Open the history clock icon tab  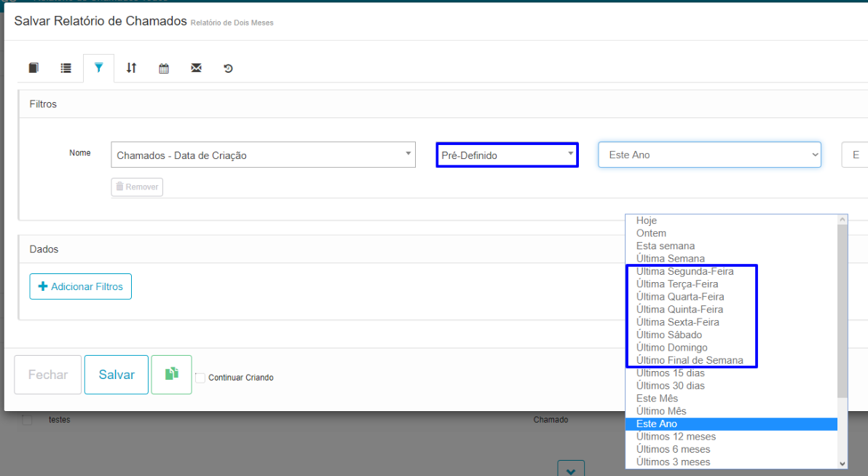pyautogui.click(x=228, y=69)
